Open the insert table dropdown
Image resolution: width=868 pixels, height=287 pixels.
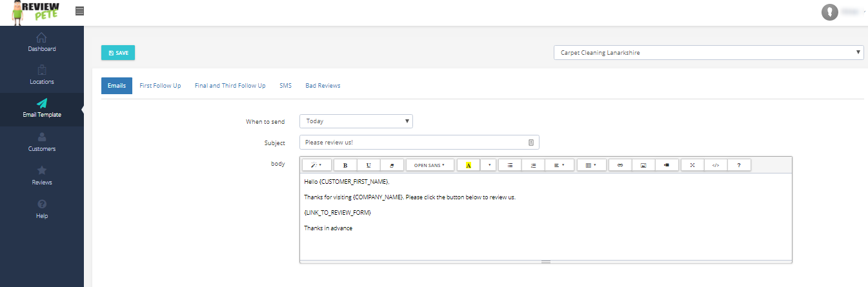[x=591, y=165]
